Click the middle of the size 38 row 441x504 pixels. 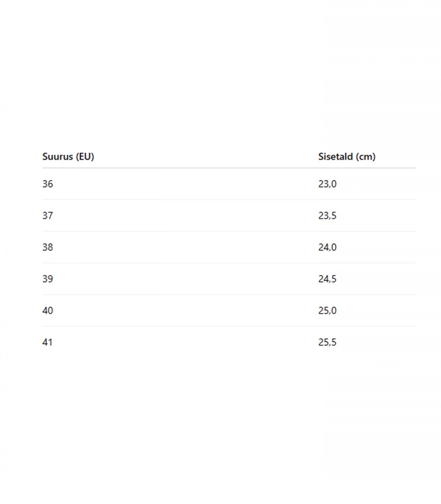pos(229,247)
